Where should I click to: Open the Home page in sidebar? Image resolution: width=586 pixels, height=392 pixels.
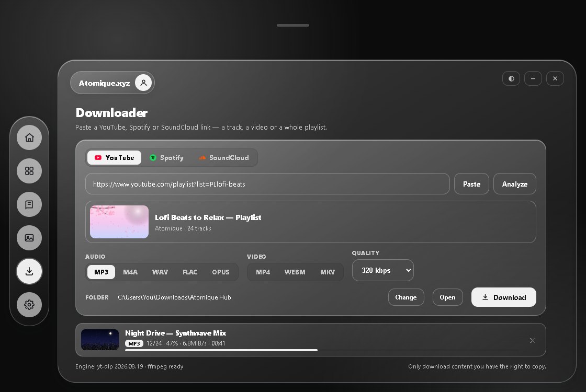click(x=29, y=137)
